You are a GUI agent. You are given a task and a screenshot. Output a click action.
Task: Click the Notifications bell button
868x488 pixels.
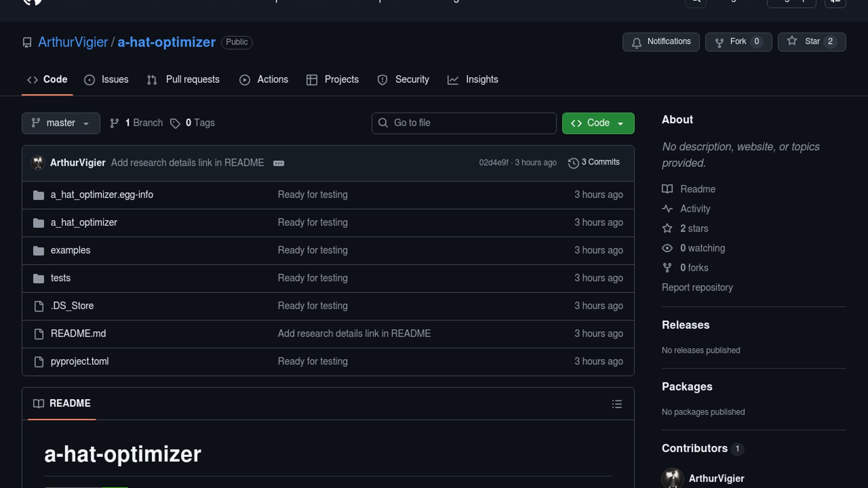660,42
